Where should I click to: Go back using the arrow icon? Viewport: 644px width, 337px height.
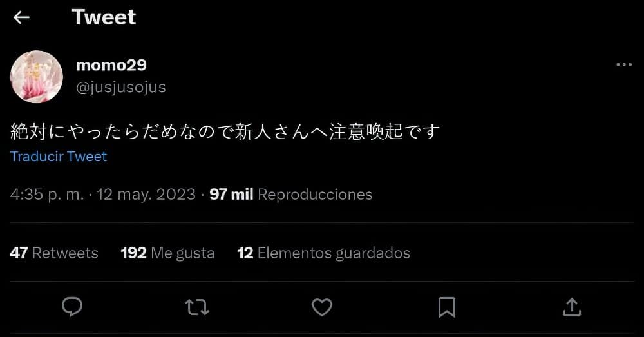[21, 17]
